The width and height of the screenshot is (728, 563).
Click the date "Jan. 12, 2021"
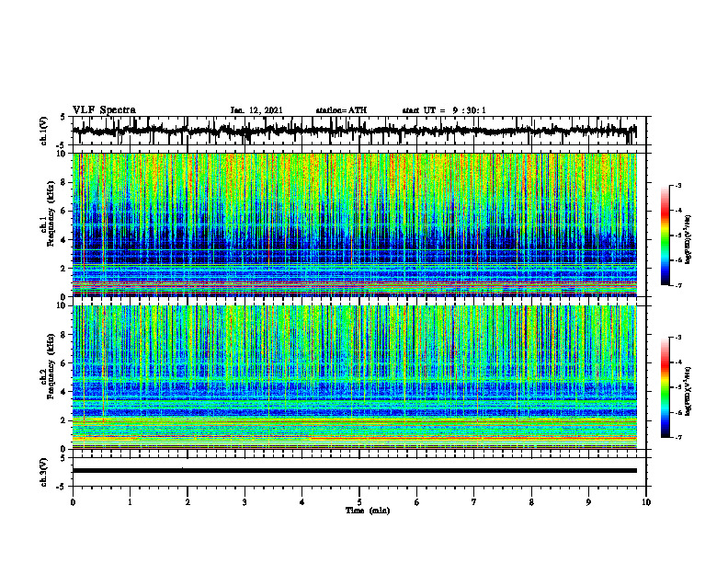tap(256, 110)
